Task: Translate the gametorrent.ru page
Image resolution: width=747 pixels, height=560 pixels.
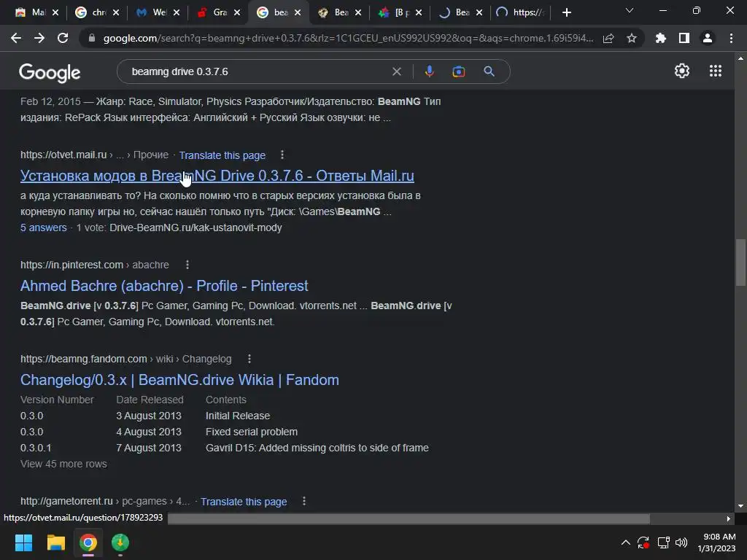Action: (244, 502)
